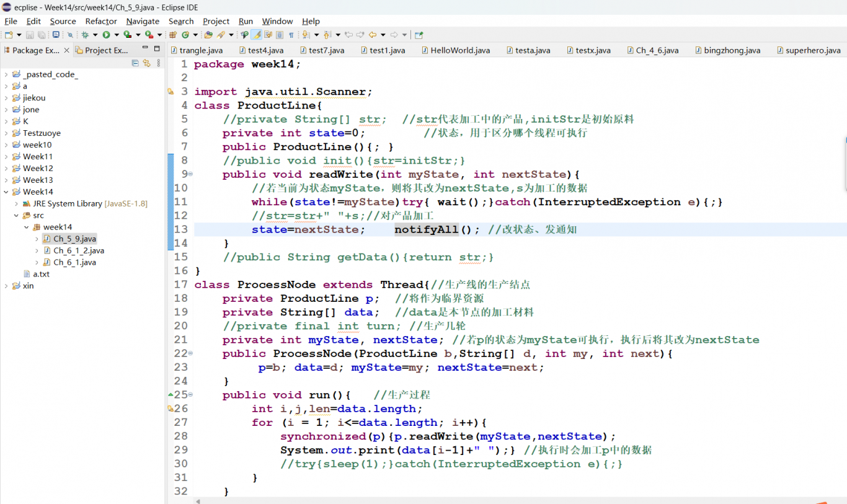Click the New Java Class icon
The height and width of the screenshot is (504, 847).
click(185, 35)
